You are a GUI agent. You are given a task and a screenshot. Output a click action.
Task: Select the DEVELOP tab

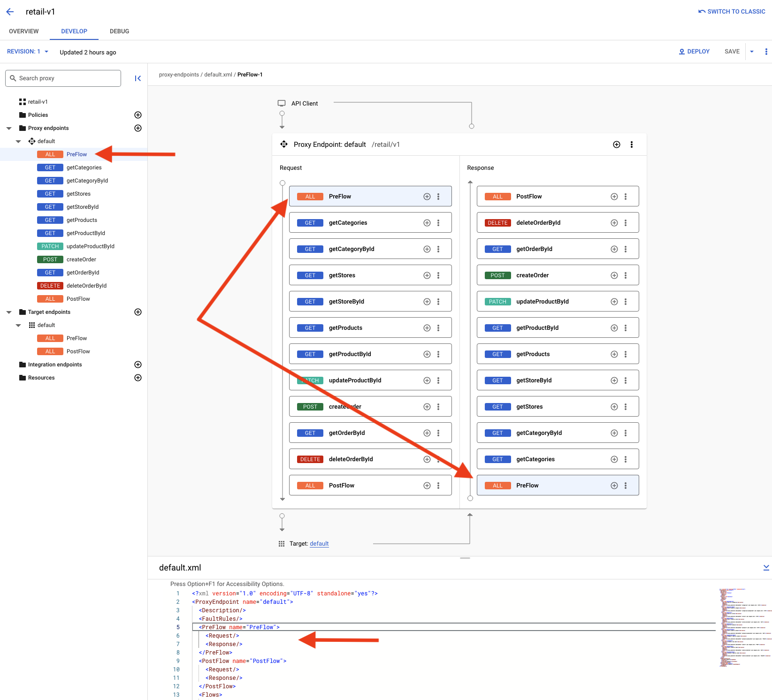(x=74, y=31)
